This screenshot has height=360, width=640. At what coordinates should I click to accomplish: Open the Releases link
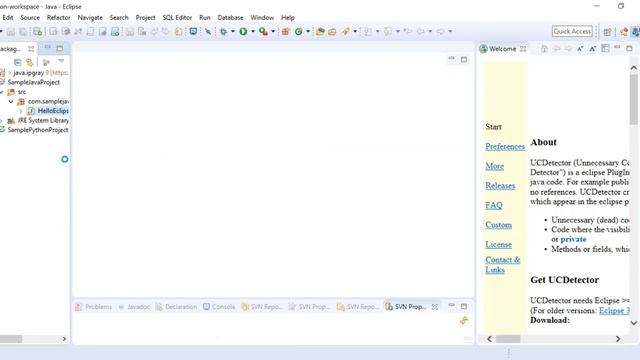tap(500, 186)
